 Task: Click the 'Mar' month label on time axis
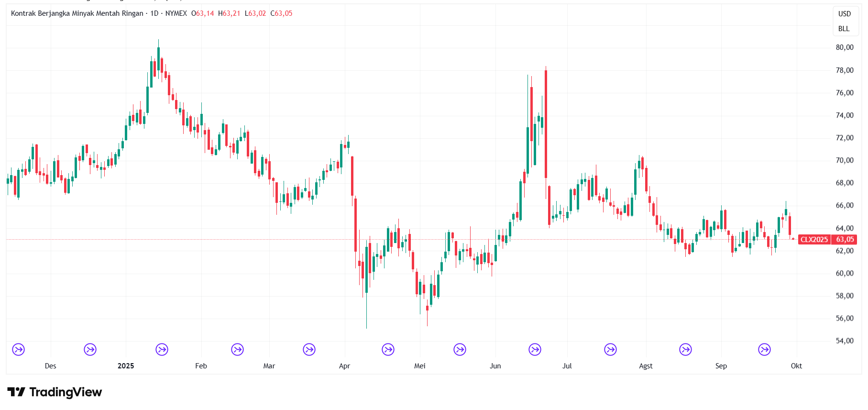pyautogui.click(x=269, y=366)
